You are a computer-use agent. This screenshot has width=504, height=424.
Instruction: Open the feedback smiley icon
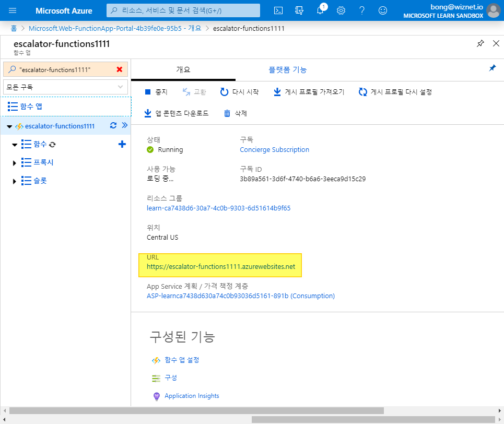tap(383, 10)
